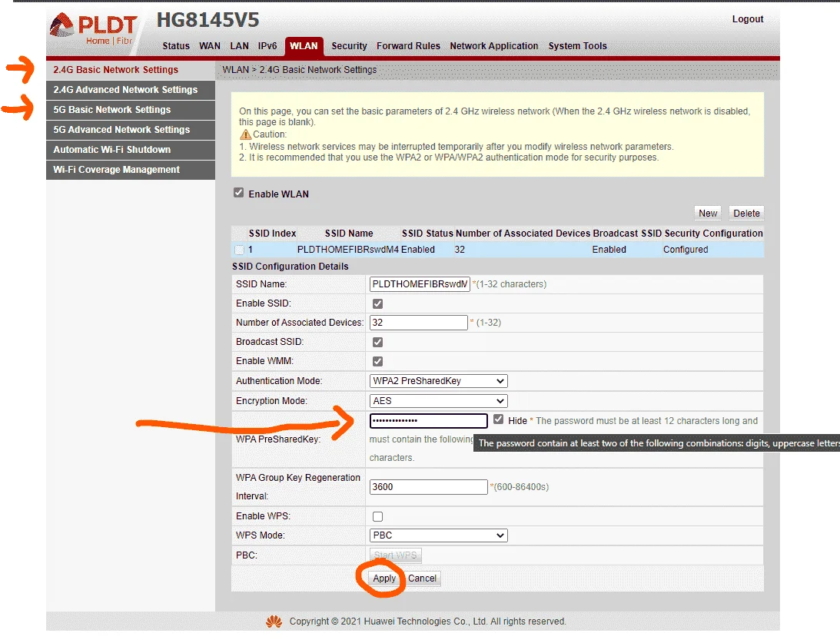
Task: Select 2.4G Basic Network Settings in sidebar
Action: (x=131, y=70)
